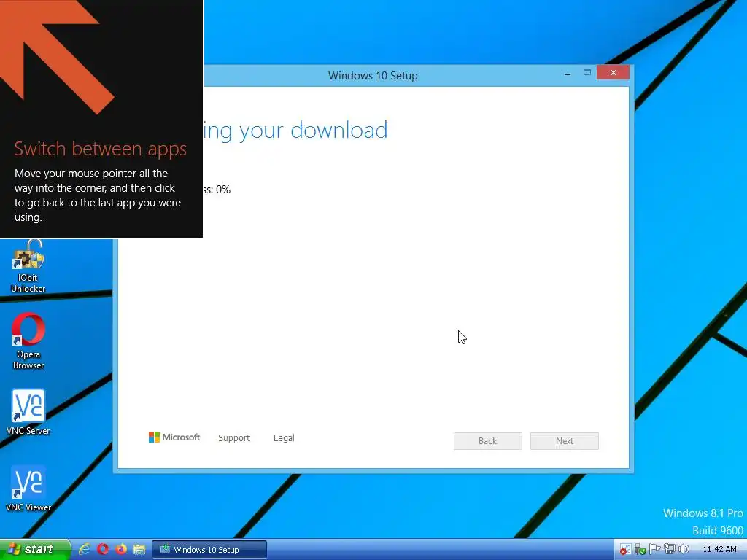The image size is (747, 560).
Task: Click the "your download" heading text
Action: (313, 131)
